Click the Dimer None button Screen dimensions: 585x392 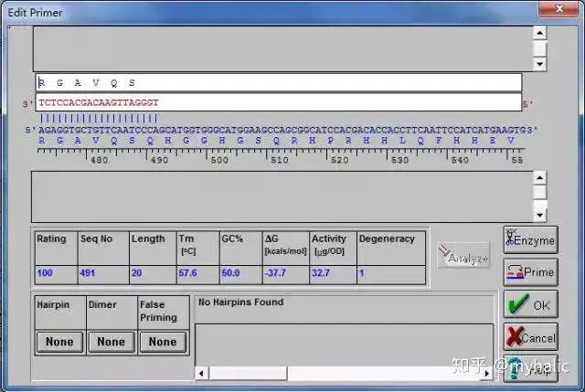click(111, 342)
